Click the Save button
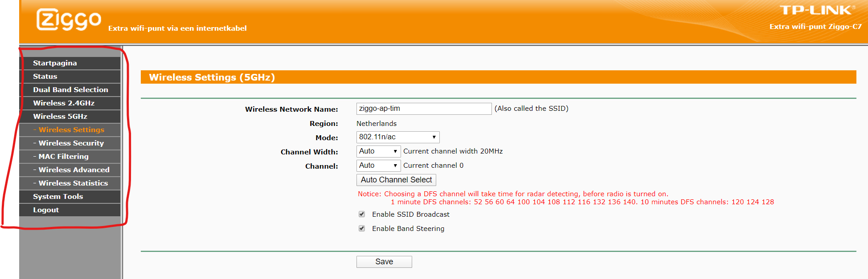Screen dimensions: 868x279 [x=384, y=262]
